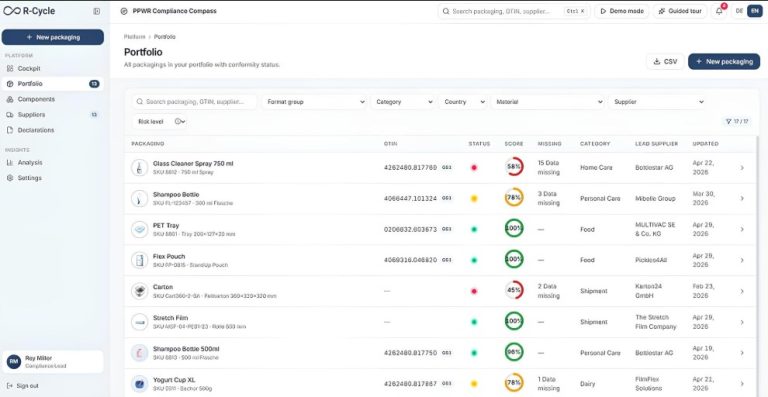This screenshot has width=768, height=397.
Task: Open the notifications bell
Action: coord(719,11)
